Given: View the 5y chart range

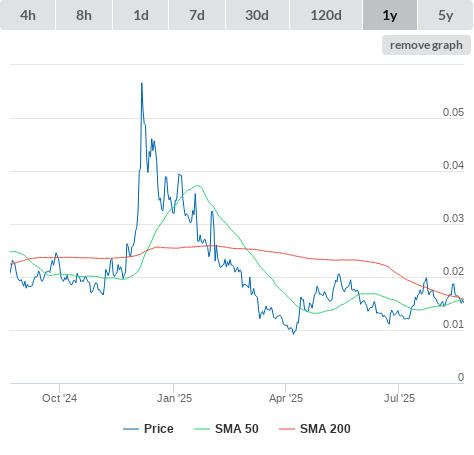Looking at the screenshot, I should tap(446, 15).
